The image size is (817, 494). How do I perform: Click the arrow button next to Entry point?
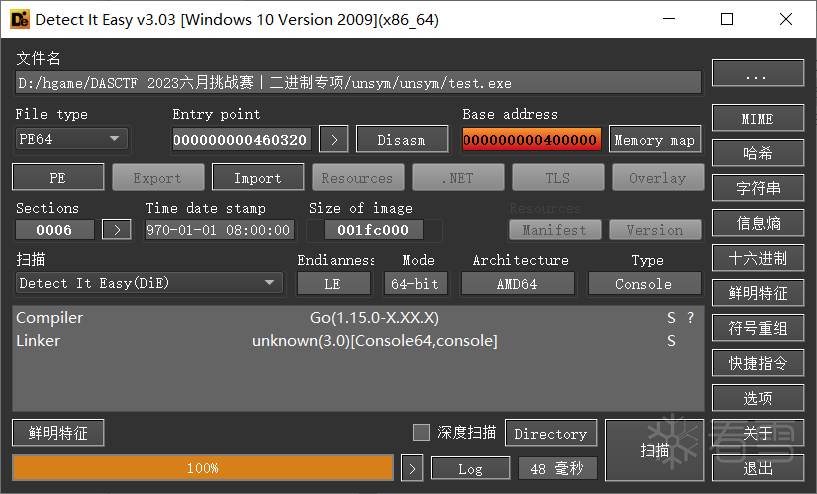point(334,140)
